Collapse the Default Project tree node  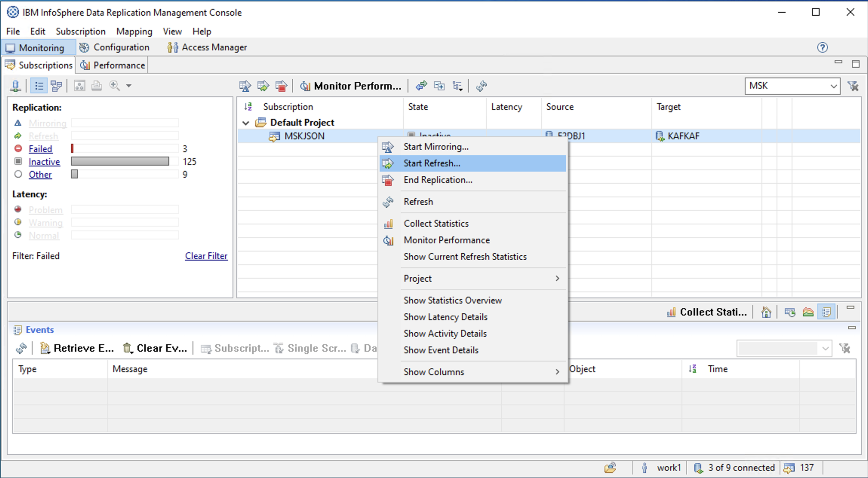click(246, 123)
